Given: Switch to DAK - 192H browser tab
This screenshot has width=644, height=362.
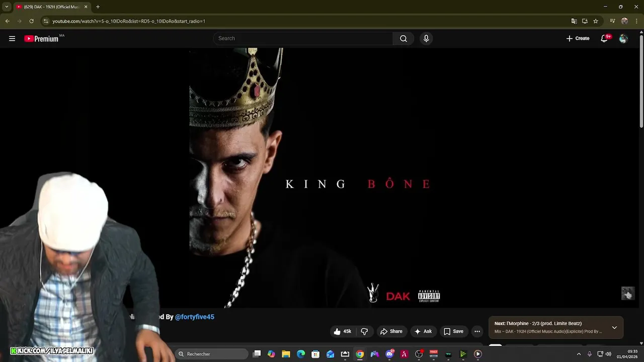Looking at the screenshot, I should [x=51, y=7].
